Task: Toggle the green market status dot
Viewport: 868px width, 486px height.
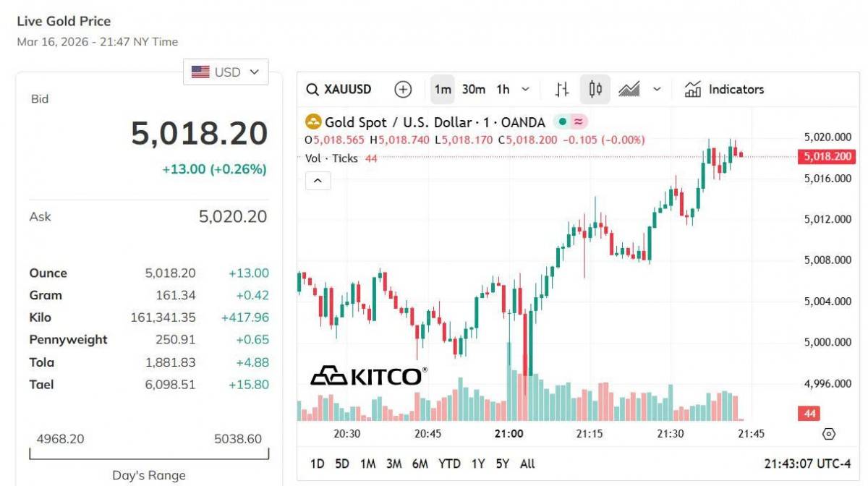Action: (x=562, y=121)
